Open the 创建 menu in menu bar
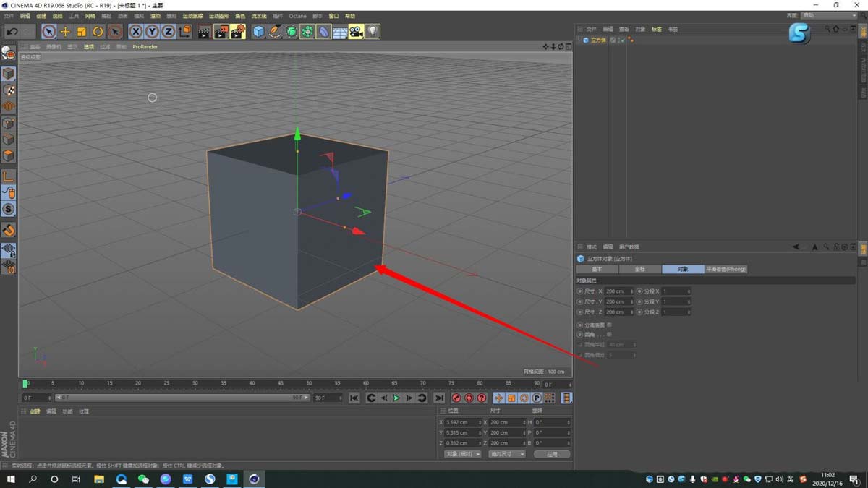The width and height of the screenshot is (868, 488). click(41, 16)
